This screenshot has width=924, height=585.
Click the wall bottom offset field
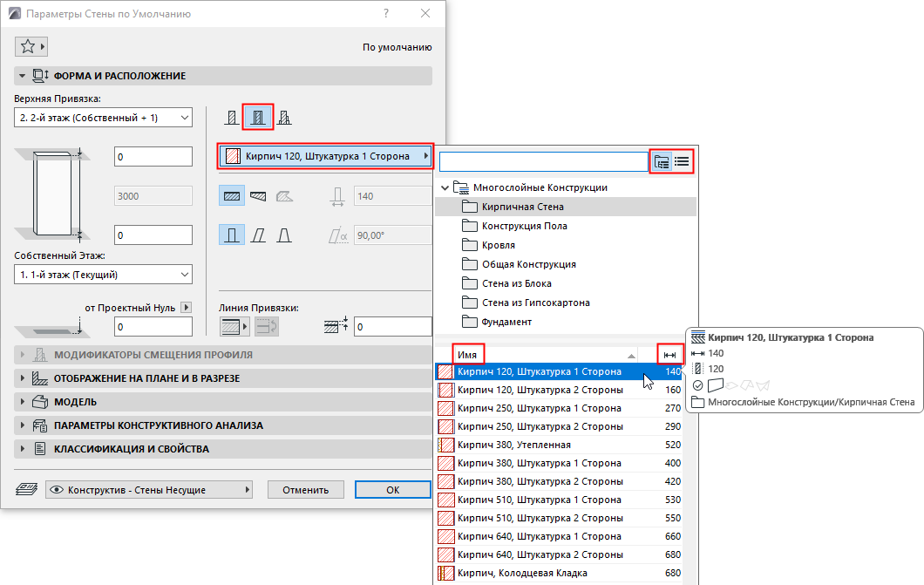(x=153, y=235)
